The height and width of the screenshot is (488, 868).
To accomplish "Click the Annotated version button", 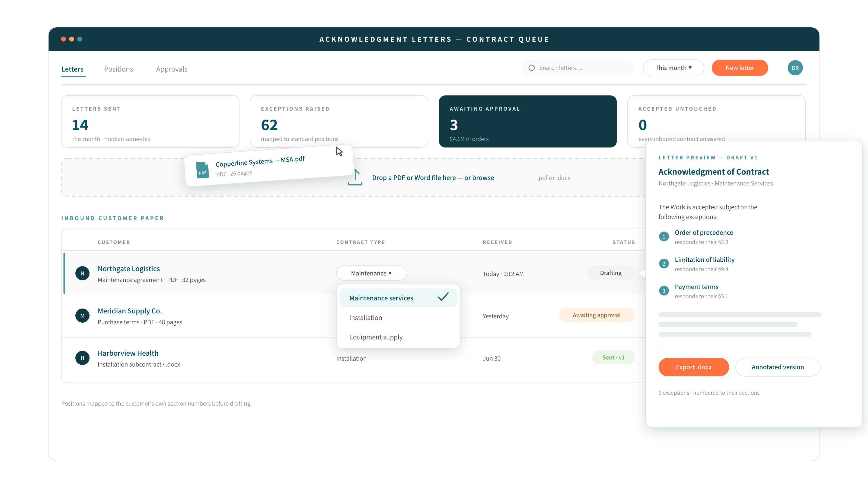I will pyautogui.click(x=777, y=367).
